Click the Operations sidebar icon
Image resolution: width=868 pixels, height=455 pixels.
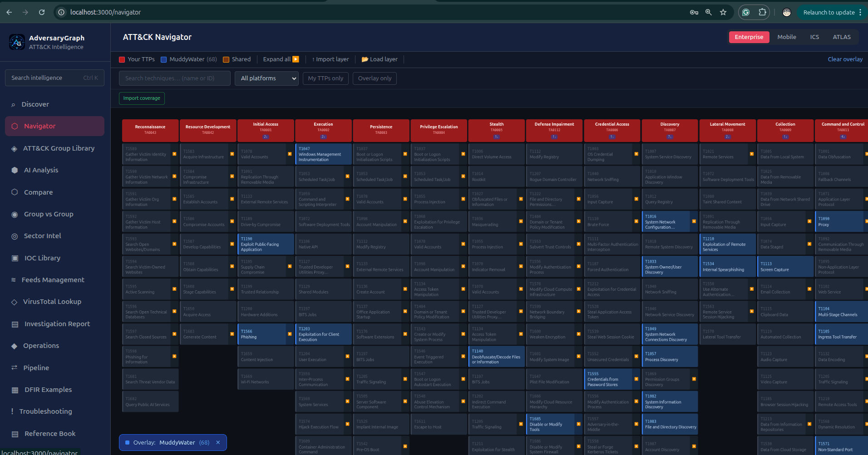(x=14, y=346)
